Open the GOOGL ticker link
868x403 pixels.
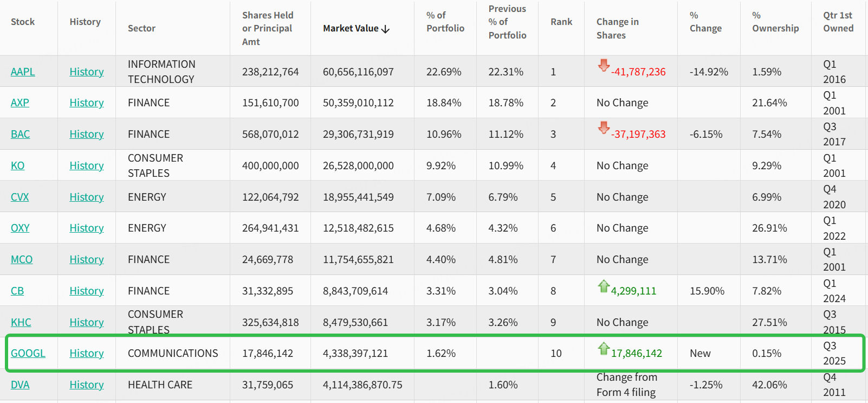[28, 353]
